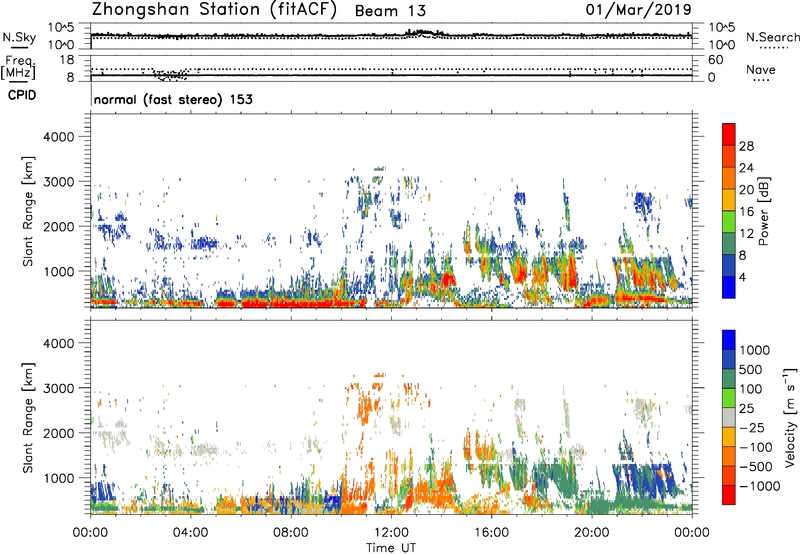
Task: Click the 'N.Search' legend label
Action: [x=772, y=37]
